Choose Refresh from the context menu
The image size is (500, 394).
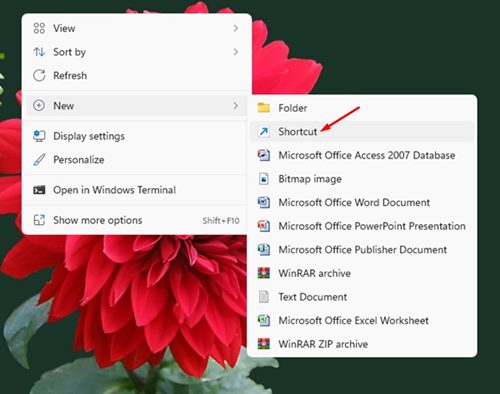point(136,76)
